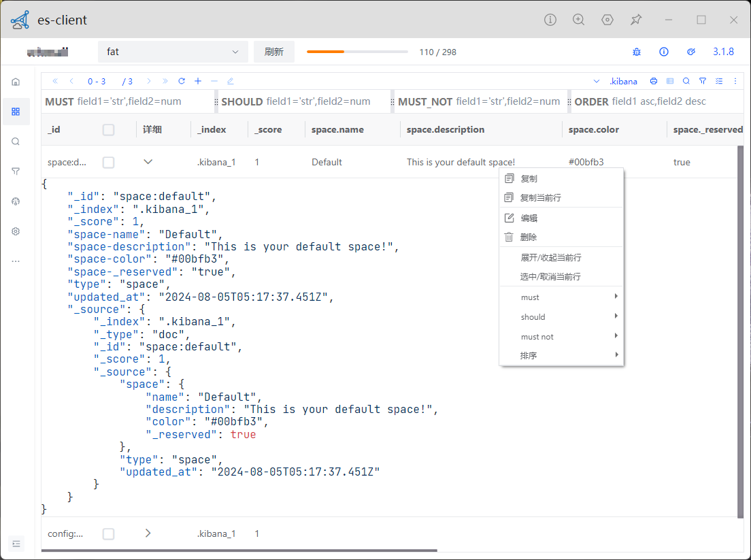The height and width of the screenshot is (560, 751).
Task: Expand the config row details chevron
Action: [148, 533]
